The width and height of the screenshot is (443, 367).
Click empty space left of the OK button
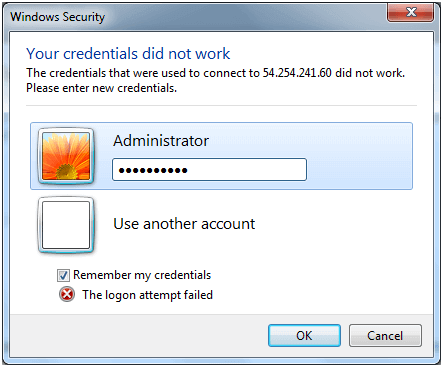pos(140,335)
